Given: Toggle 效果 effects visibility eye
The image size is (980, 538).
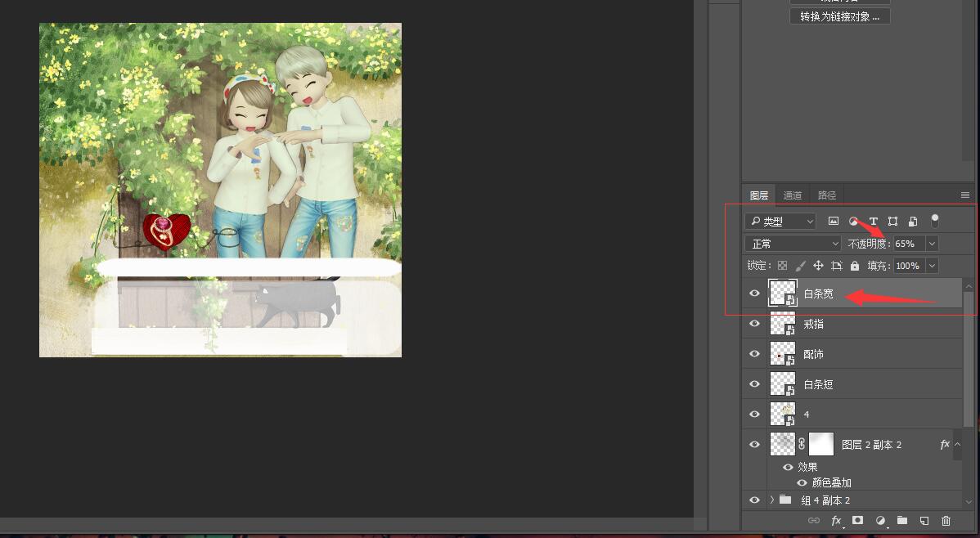Looking at the screenshot, I should [x=788, y=468].
